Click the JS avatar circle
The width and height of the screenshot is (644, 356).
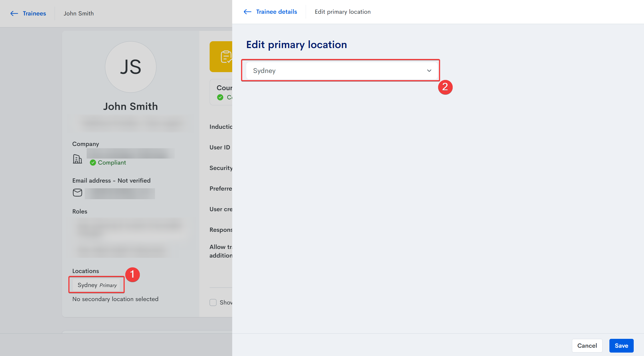[x=131, y=67]
